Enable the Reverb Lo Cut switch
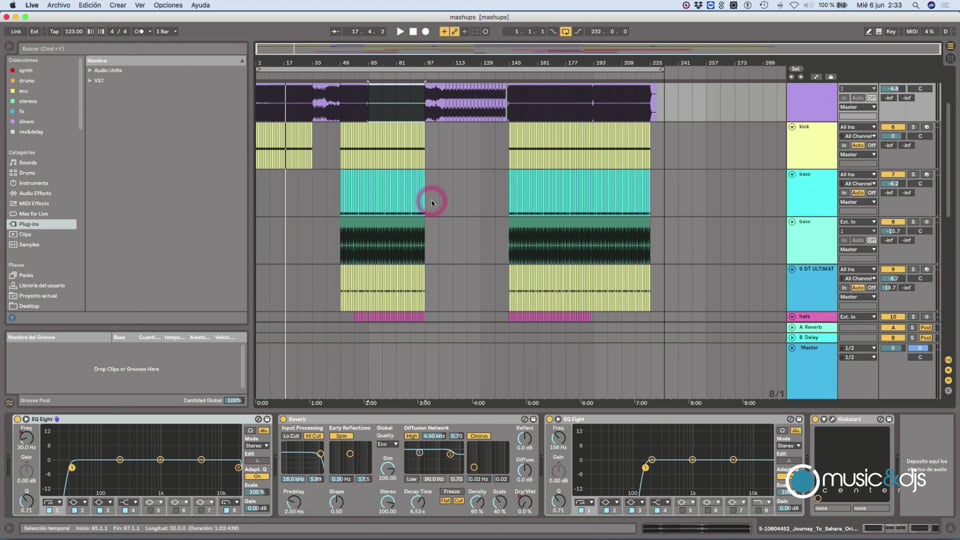960x540 pixels. pyautogui.click(x=291, y=436)
